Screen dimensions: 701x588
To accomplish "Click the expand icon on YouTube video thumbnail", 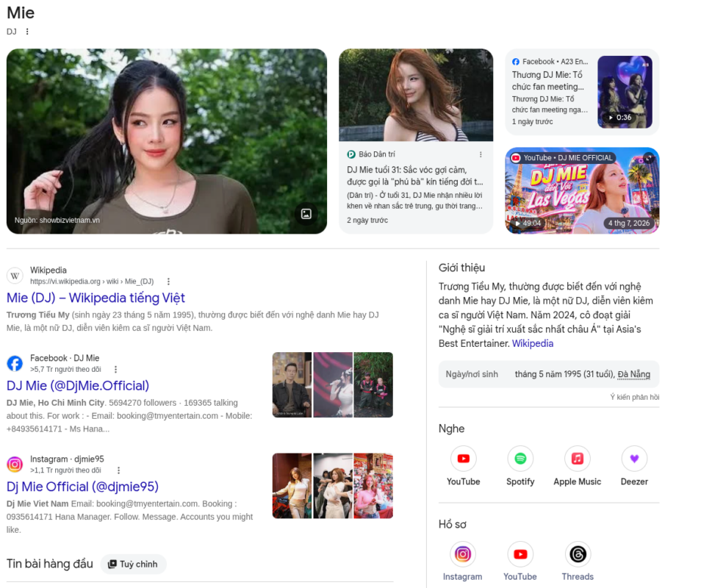I will click(649, 158).
